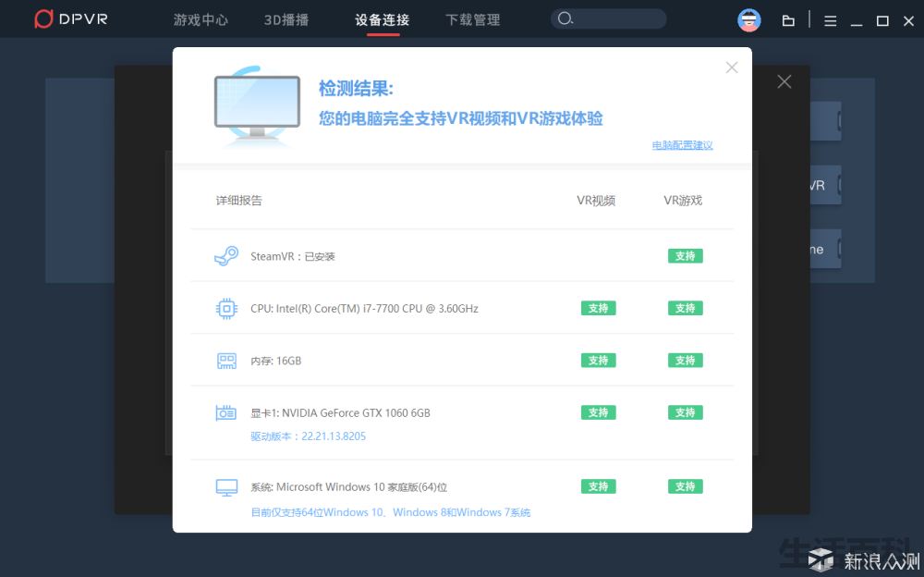Click 系统 row VR游戏 支持 badge
The width and height of the screenshot is (924, 577).
686,486
